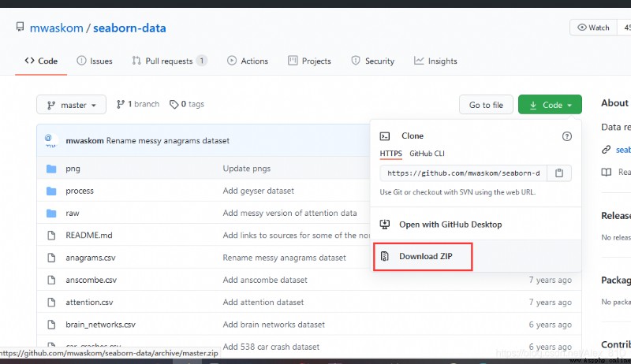The height and width of the screenshot is (364, 631).
Task: Click the mwaskom avatar in commit bar
Action: click(50, 140)
